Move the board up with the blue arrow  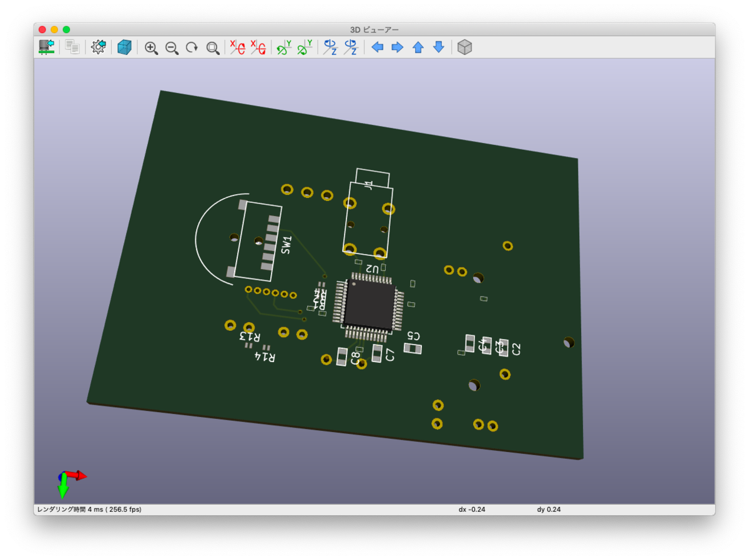pyautogui.click(x=418, y=47)
